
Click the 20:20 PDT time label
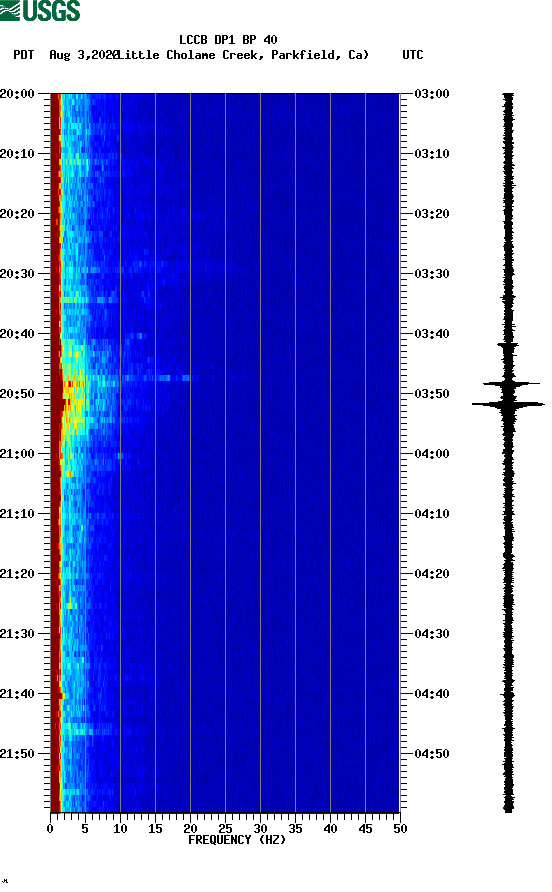coord(17,214)
